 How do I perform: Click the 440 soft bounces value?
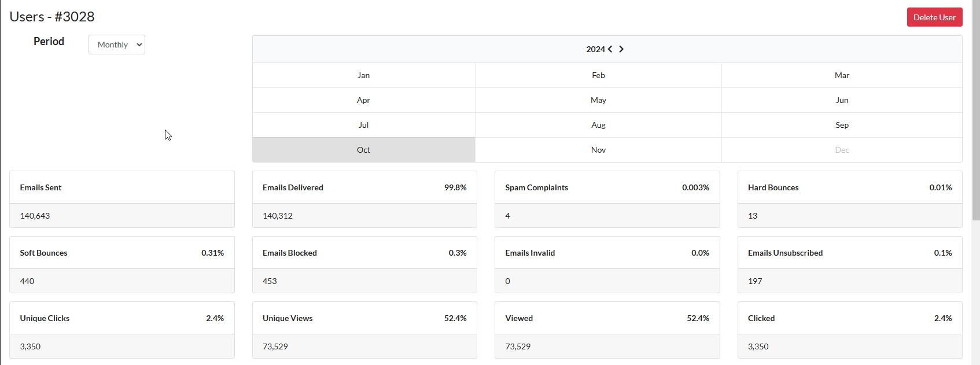(x=27, y=281)
